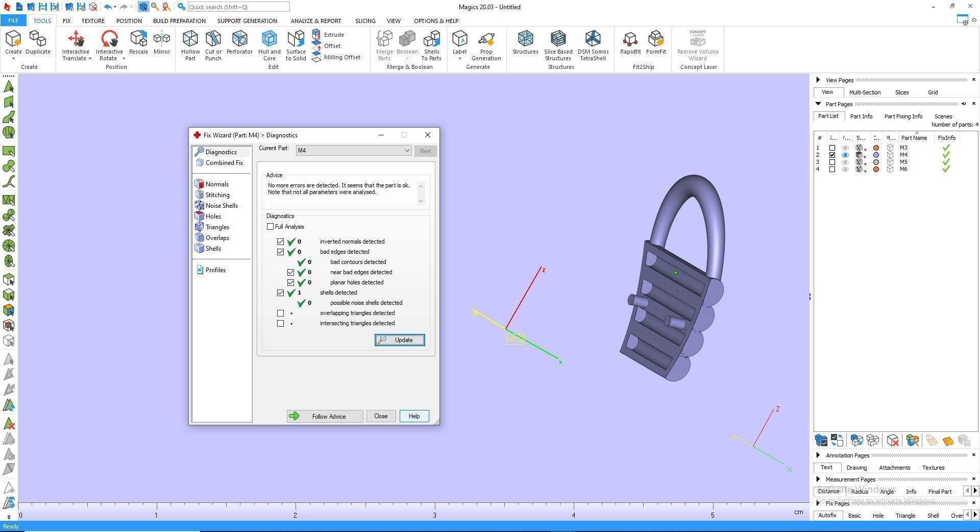Click the Prop Generation tool

click(x=486, y=45)
